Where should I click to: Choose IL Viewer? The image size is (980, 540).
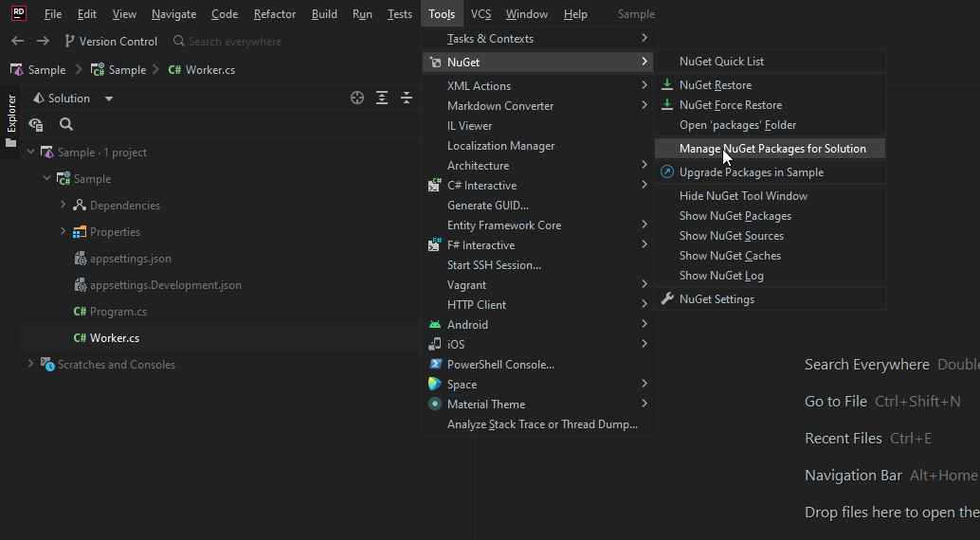coord(539,126)
